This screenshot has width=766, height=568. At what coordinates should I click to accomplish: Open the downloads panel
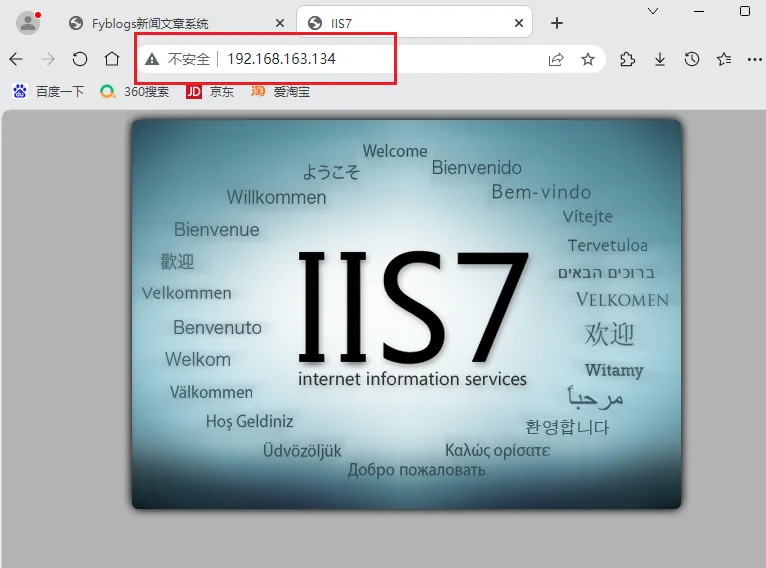click(x=660, y=60)
